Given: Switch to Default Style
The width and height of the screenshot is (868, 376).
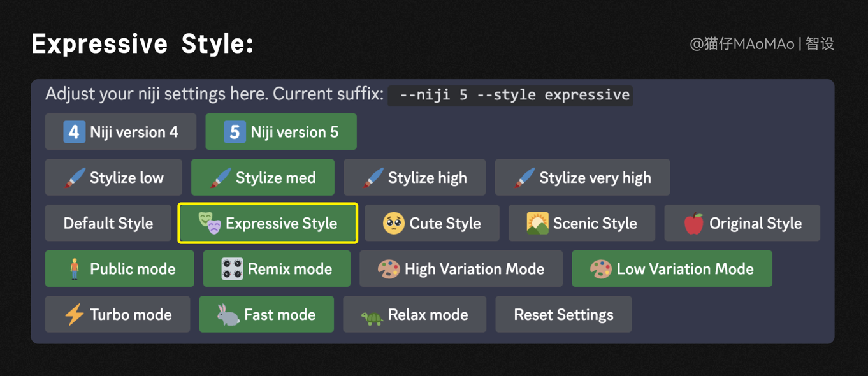Looking at the screenshot, I should (x=108, y=224).
